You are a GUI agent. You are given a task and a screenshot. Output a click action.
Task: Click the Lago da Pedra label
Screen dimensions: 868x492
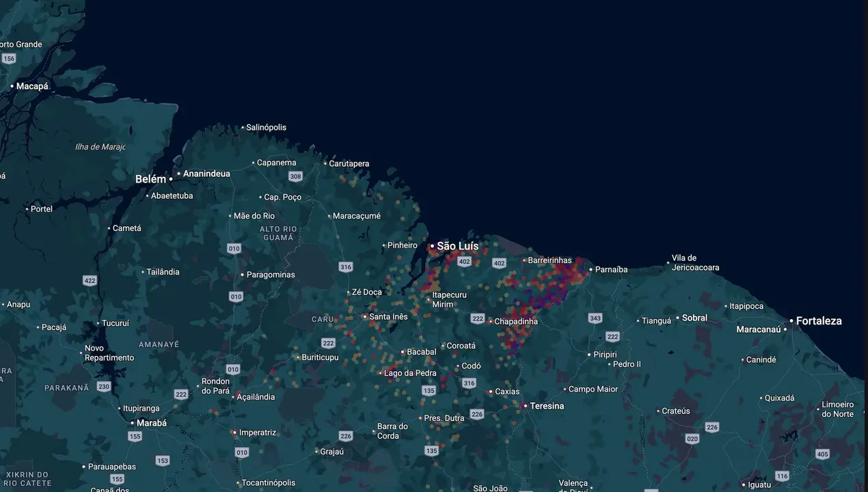point(410,373)
